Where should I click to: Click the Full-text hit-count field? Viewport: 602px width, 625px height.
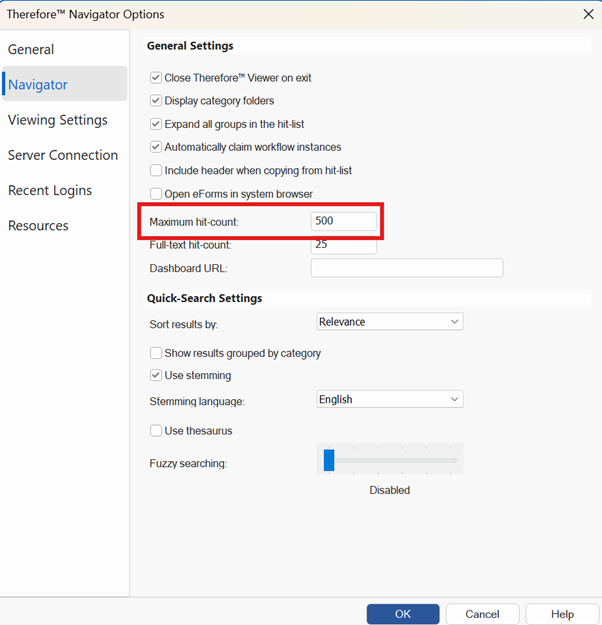[344, 245]
